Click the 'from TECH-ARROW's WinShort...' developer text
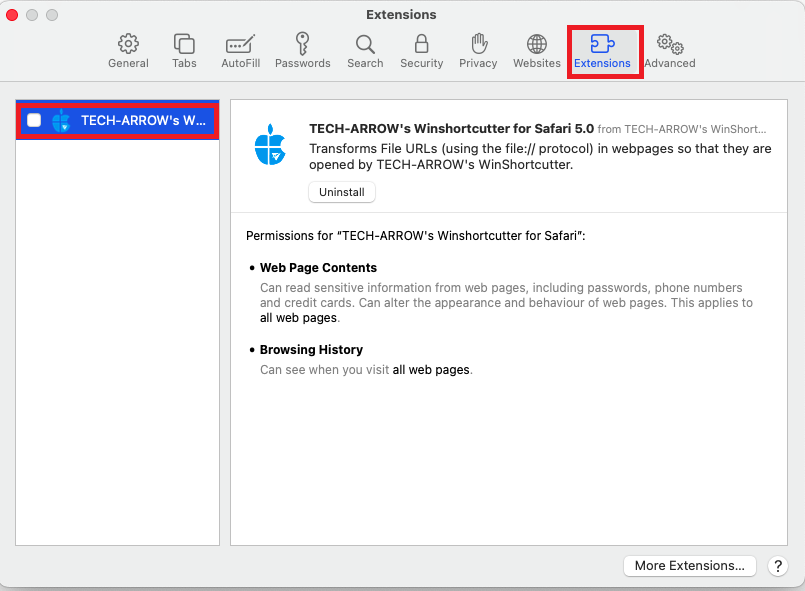 [x=682, y=129]
